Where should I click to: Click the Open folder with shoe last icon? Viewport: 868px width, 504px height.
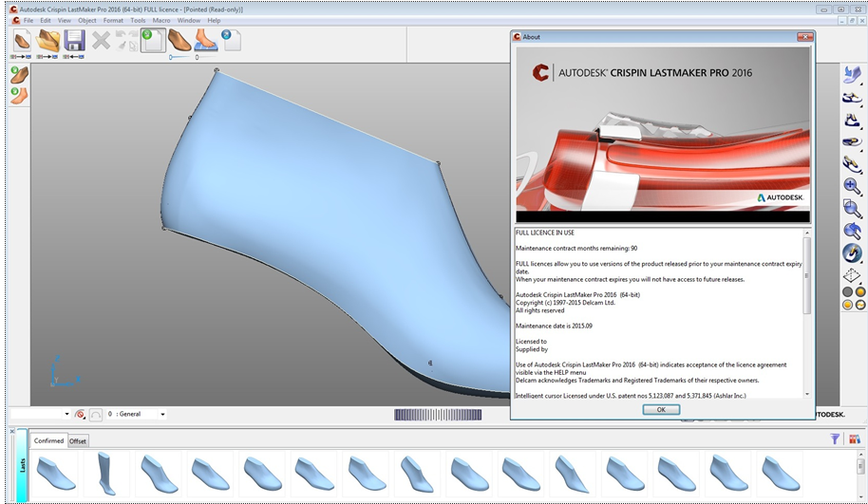pyautogui.click(x=47, y=40)
